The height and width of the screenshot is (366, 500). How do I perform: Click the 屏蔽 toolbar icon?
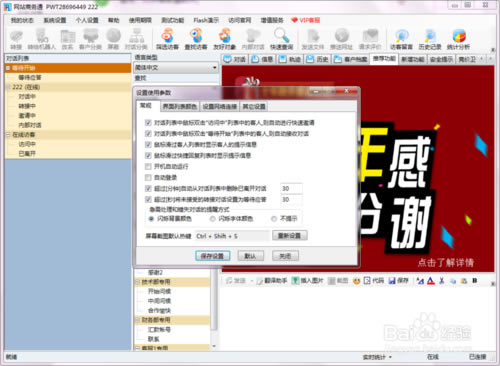[x=113, y=39]
